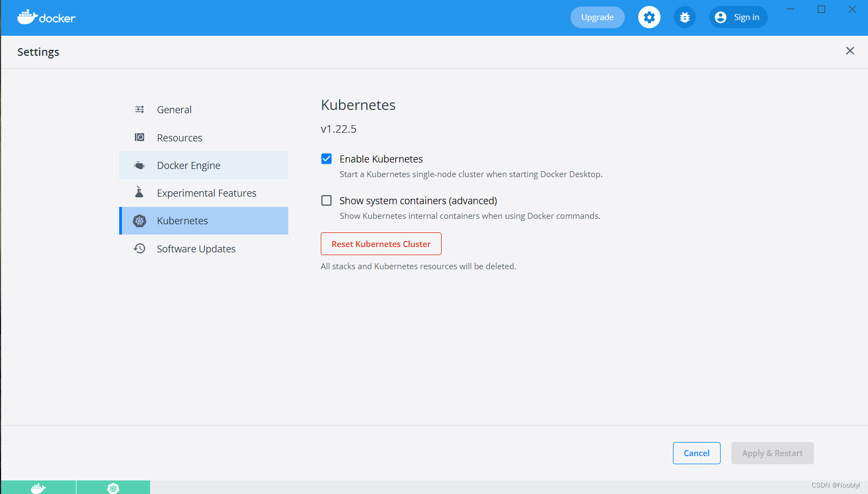Click the Sign in button

738,17
